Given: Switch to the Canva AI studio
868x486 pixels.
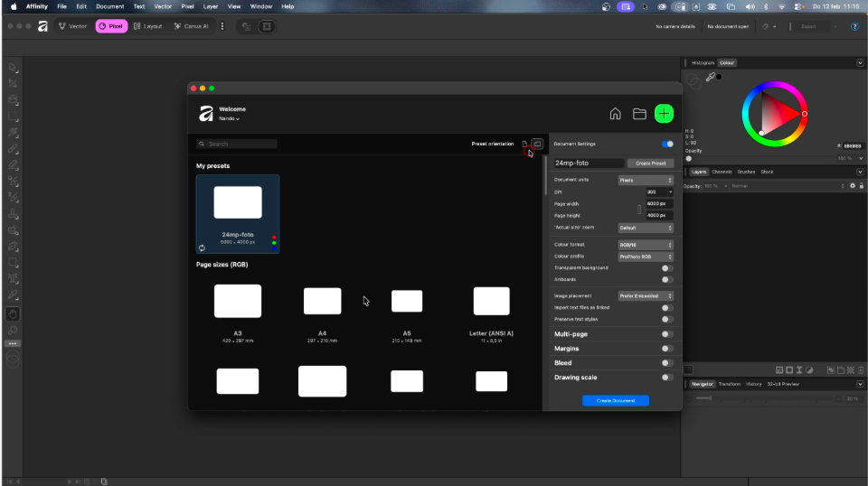Looking at the screenshot, I should coord(192,26).
